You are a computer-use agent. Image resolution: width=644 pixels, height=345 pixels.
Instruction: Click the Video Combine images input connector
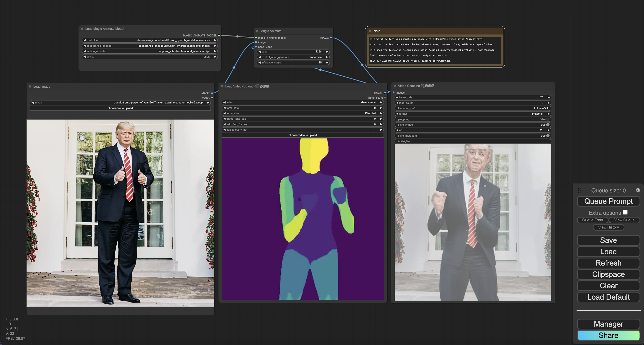394,93
